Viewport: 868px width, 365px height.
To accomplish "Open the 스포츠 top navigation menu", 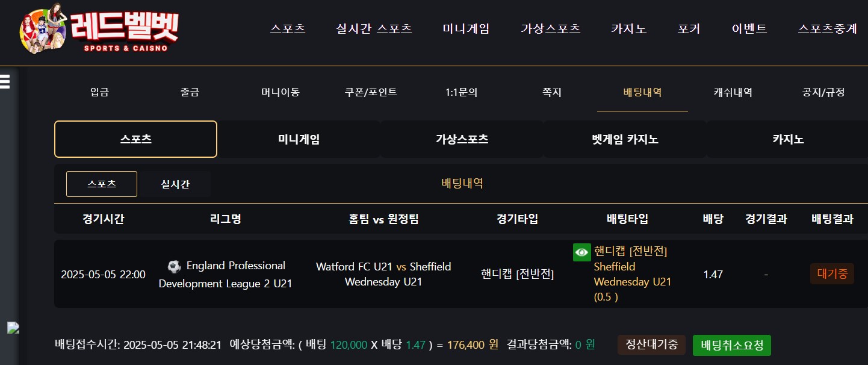I will pyautogui.click(x=288, y=28).
